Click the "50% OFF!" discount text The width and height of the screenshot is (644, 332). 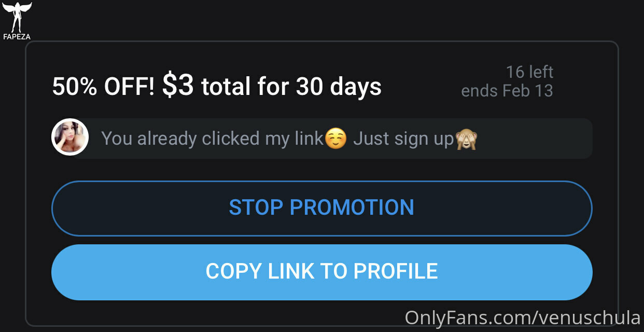click(103, 87)
